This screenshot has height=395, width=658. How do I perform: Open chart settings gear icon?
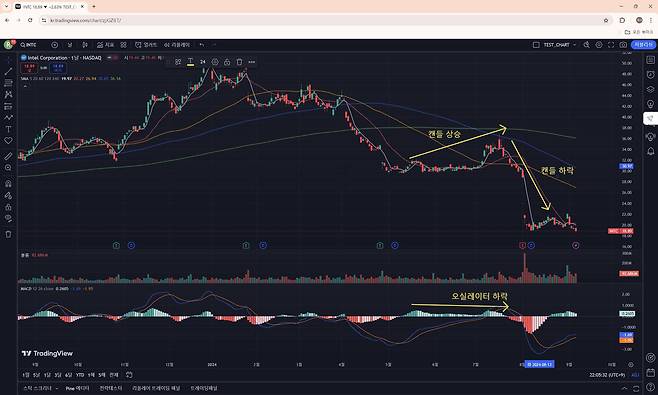click(599, 44)
